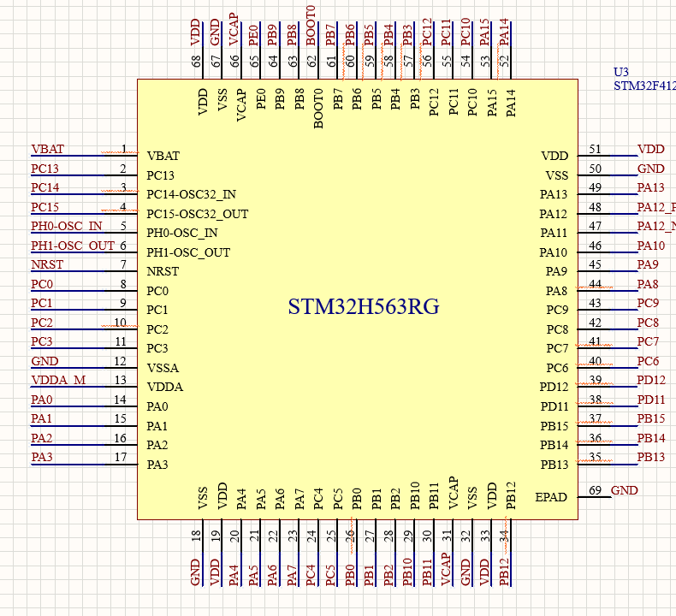
Task: Click the PC5 net label below pin 25
Action: click(330, 575)
